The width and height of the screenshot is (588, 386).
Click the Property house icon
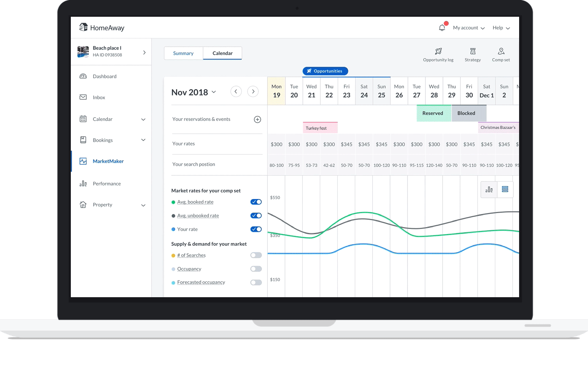[83, 204]
